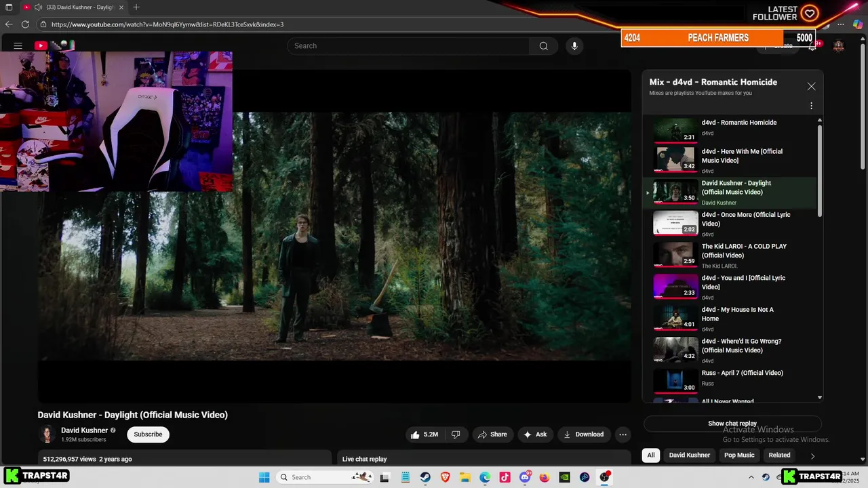Image resolution: width=868 pixels, height=488 pixels.
Task: Open the YouTube notifications bell
Action: pyautogui.click(x=812, y=46)
